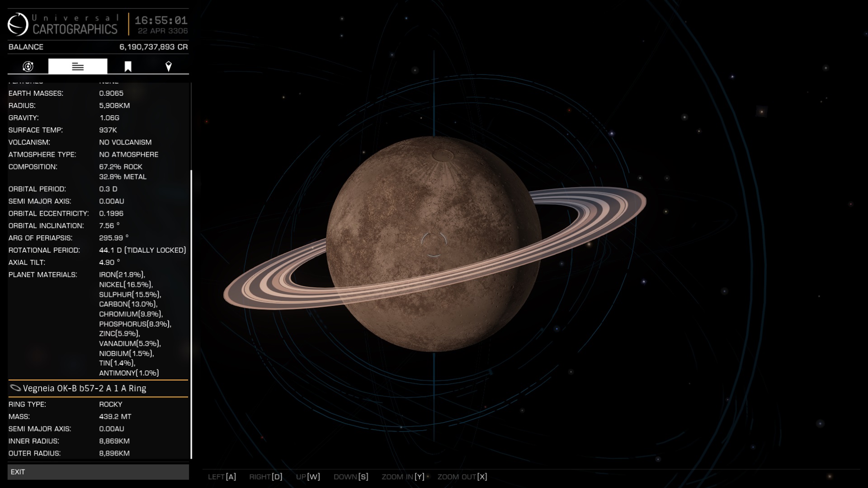Image resolution: width=868 pixels, height=488 pixels.
Task: Click SULPHUR(15.5%) material entry
Action: pos(130,295)
